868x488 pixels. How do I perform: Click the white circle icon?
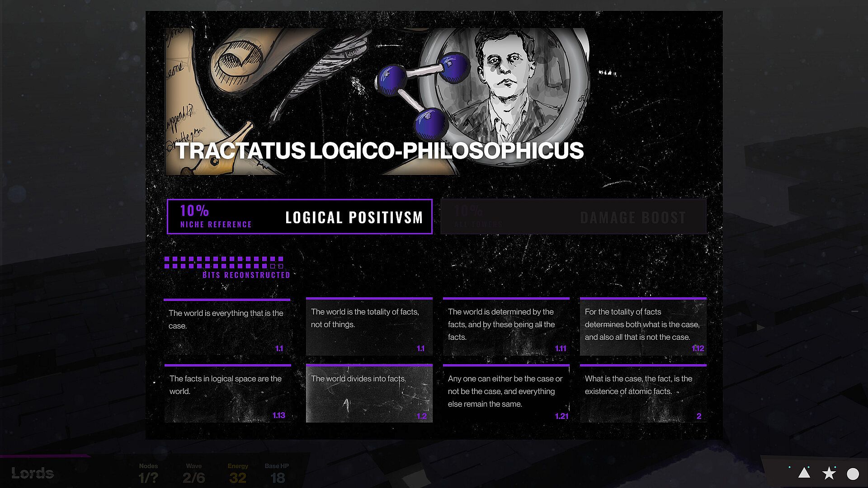[853, 474]
